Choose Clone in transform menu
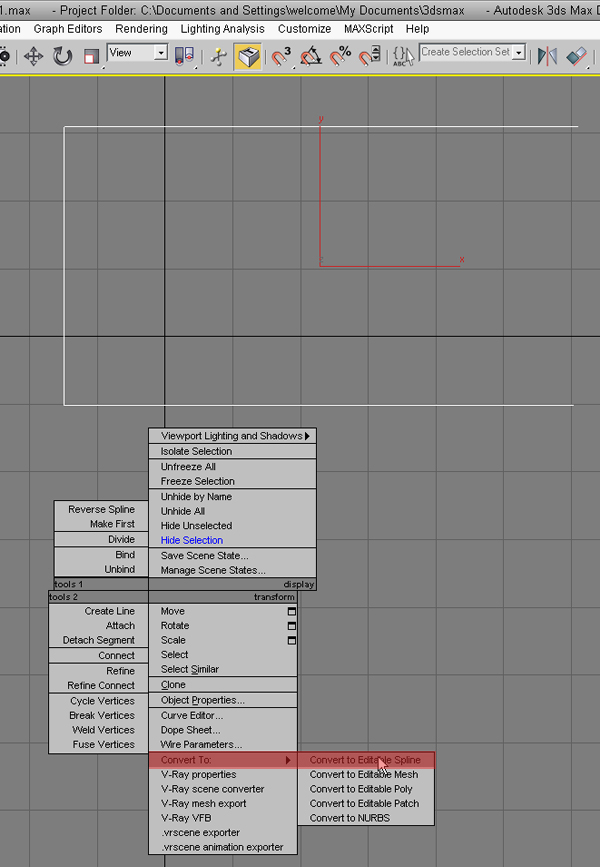600x867 pixels. (x=223, y=685)
